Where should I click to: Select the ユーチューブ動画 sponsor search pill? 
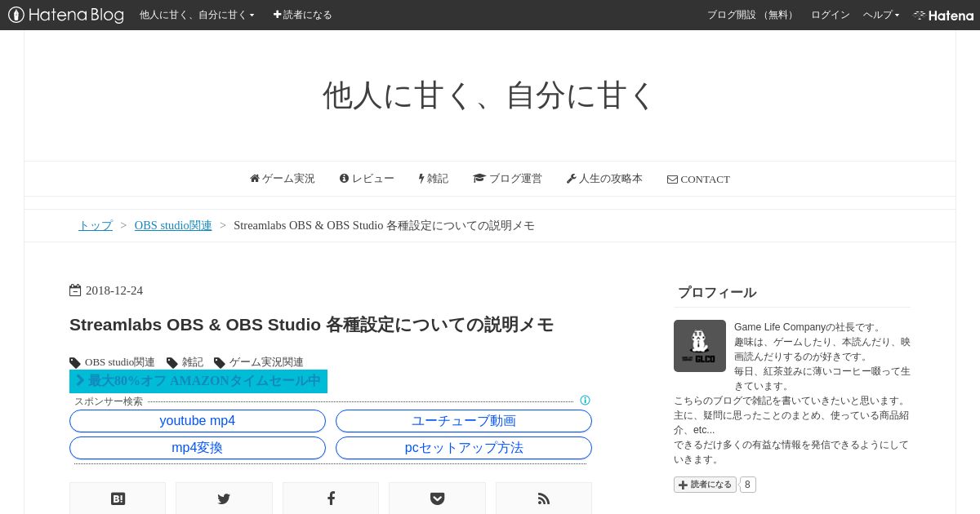pyautogui.click(x=464, y=421)
